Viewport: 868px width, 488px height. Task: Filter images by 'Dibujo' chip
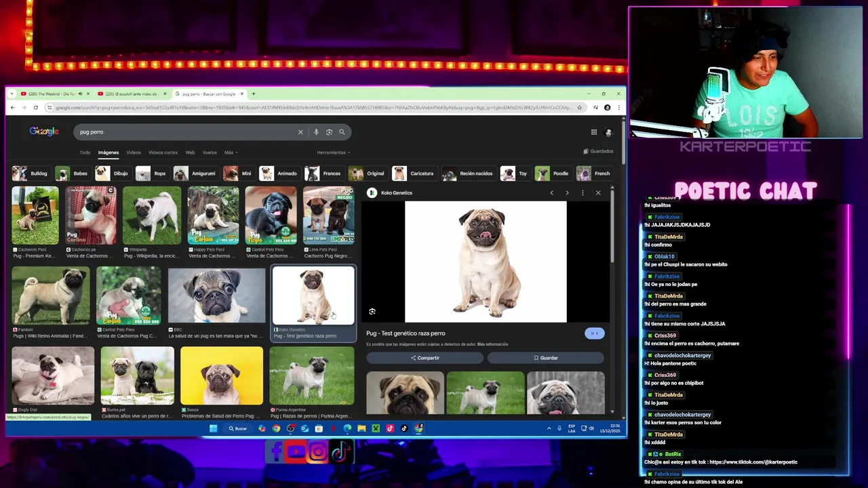[x=113, y=174]
